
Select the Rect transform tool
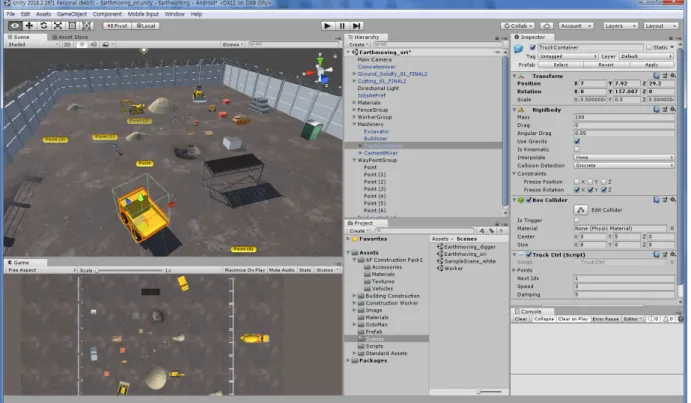(72, 26)
